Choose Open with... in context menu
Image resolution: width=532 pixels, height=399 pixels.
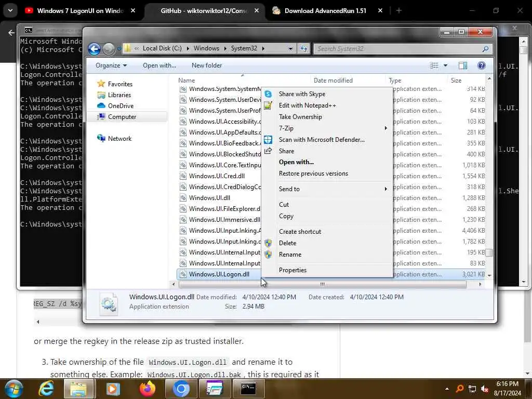pos(296,162)
